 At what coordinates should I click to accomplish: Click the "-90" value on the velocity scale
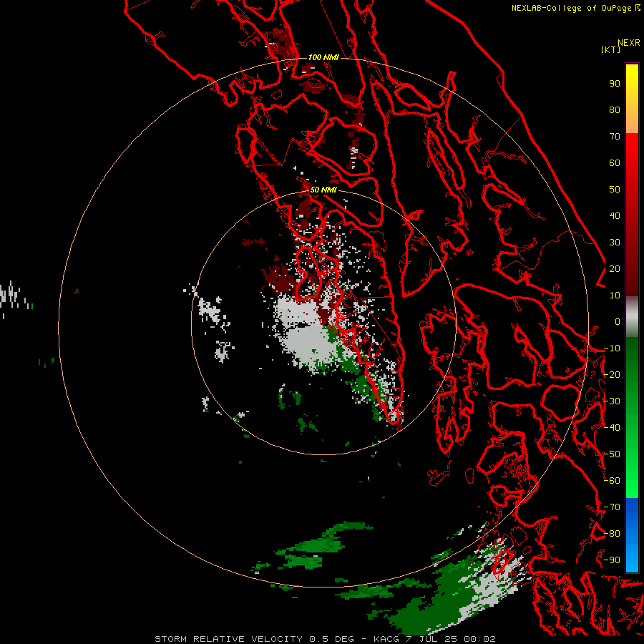point(612,560)
